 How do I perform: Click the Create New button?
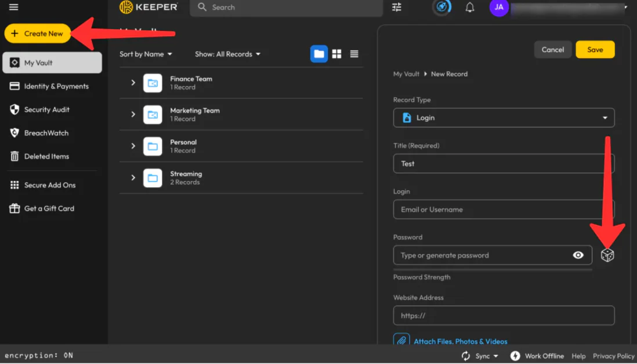point(37,34)
